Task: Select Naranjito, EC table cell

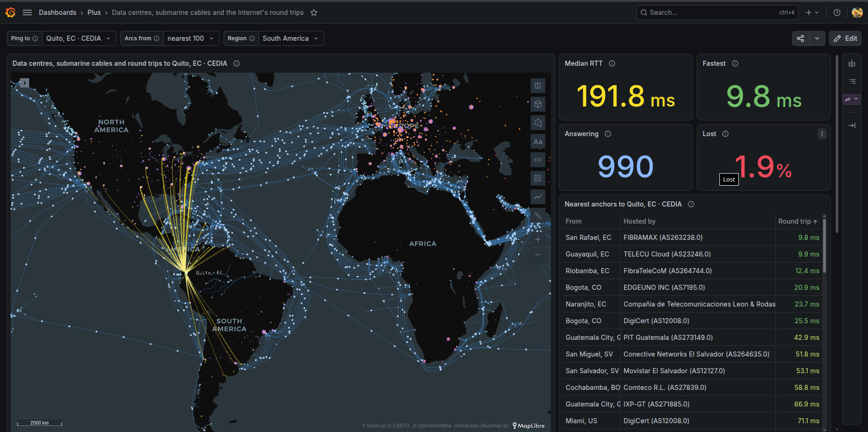Action: (592, 304)
